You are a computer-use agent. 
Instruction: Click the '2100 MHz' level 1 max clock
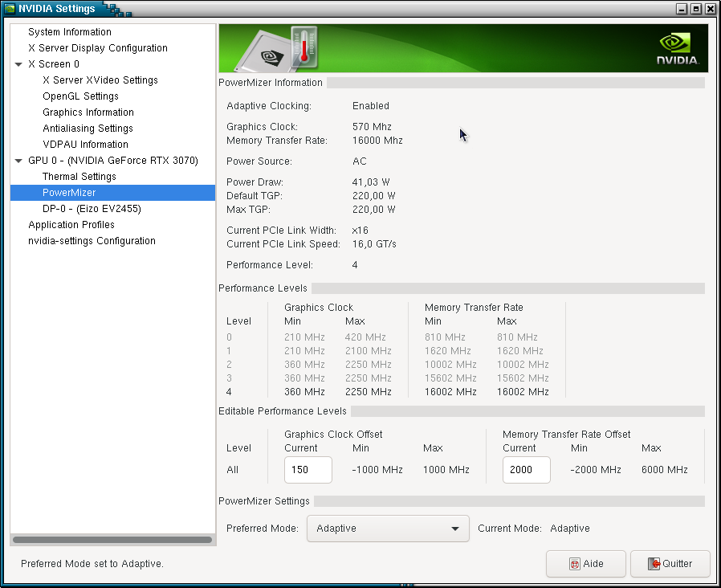pyautogui.click(x=369, y=351)
